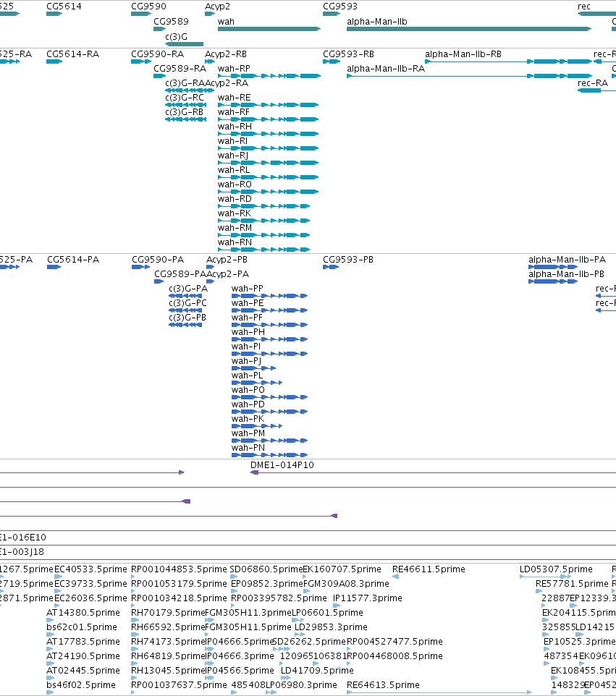Click the wah-RH transcript label
616x696 pixels.
[235, 127]
